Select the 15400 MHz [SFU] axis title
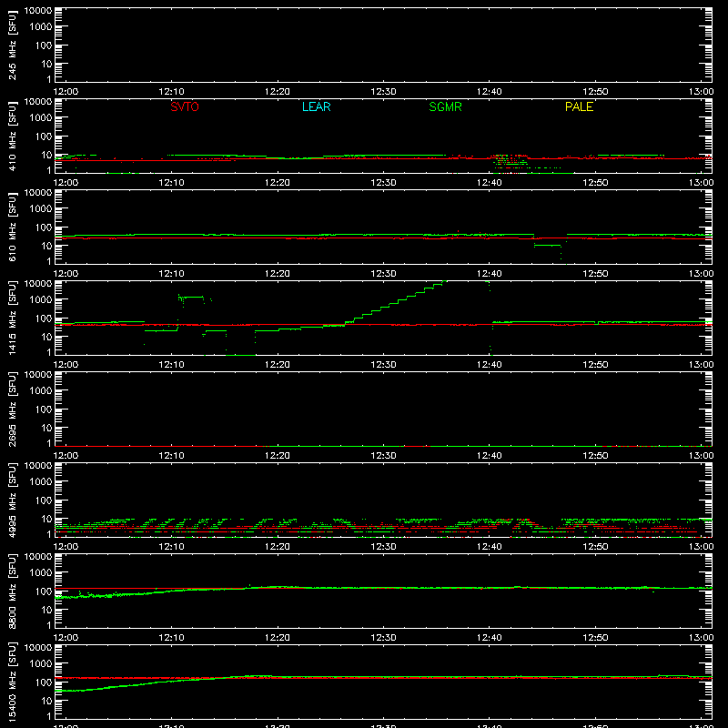This screenshot has height=728, width=728. click(x=13, y=682)
